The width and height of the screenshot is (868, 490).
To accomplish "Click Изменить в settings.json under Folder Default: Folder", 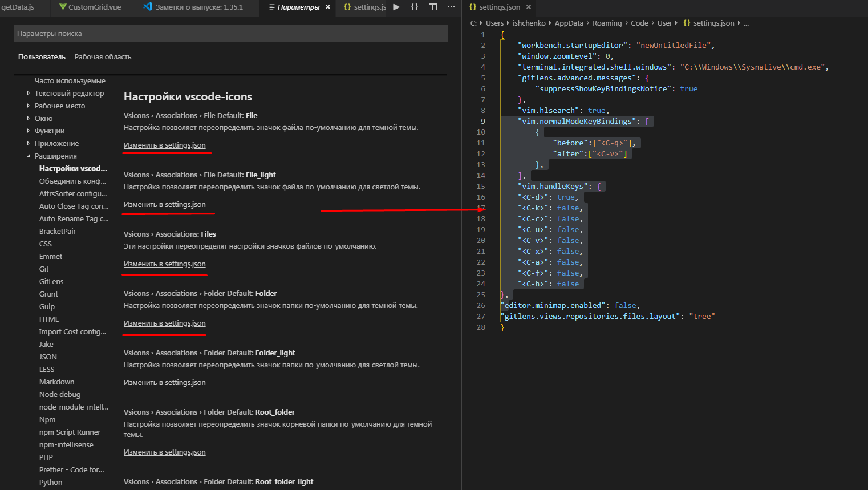I will coord(164,323).
